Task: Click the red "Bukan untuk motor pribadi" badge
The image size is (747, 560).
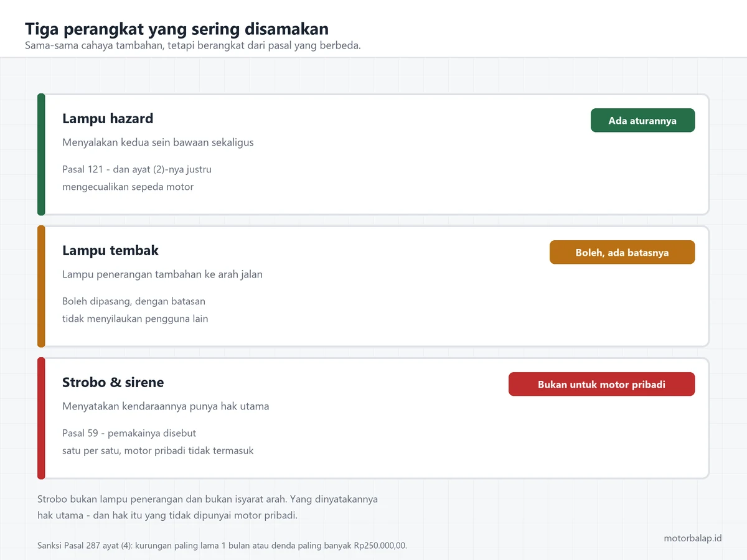Action: coord(601,385)
